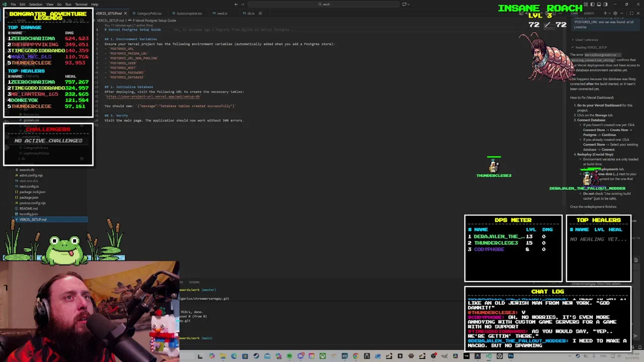Open the setup-db URL link in the editor
Screen dimensions: 644x362
152,97
